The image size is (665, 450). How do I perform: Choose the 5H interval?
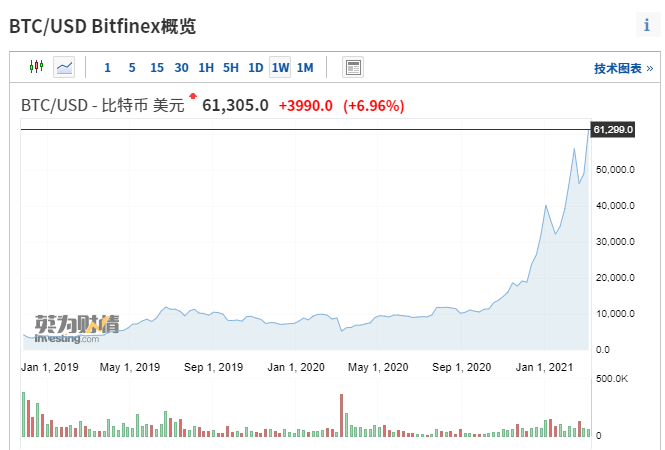[231, 67]
